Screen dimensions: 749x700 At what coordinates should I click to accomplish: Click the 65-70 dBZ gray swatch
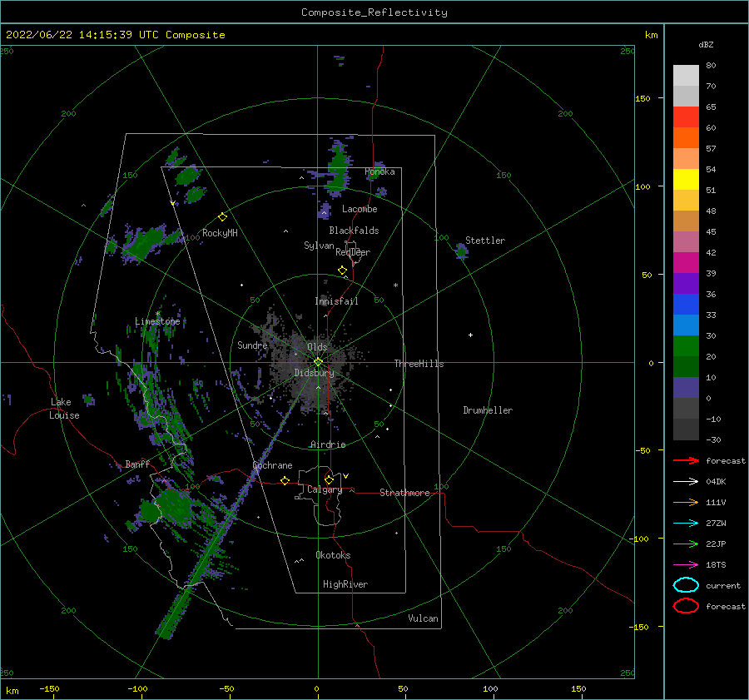686,96
